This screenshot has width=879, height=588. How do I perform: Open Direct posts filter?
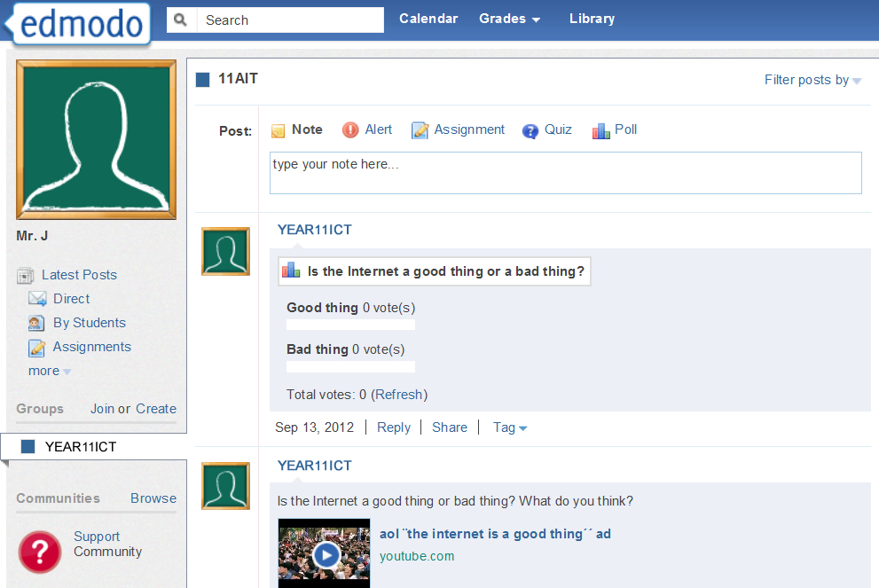tap(71, 299)
